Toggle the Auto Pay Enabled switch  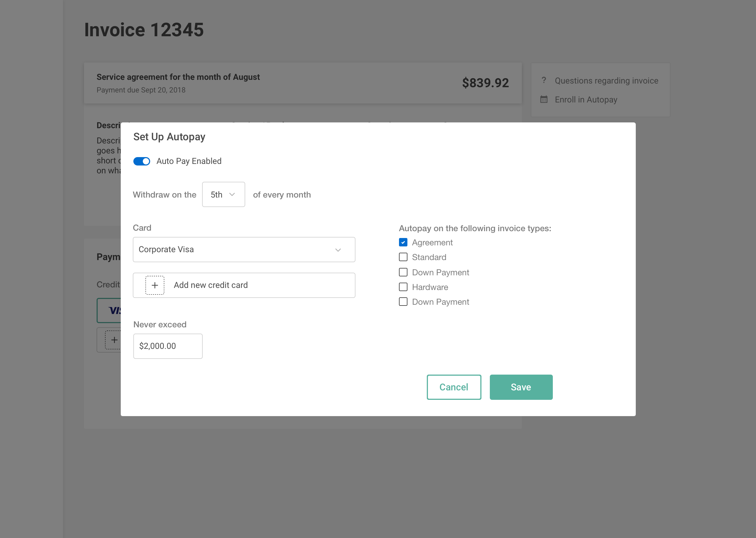(x=142, y=161)
